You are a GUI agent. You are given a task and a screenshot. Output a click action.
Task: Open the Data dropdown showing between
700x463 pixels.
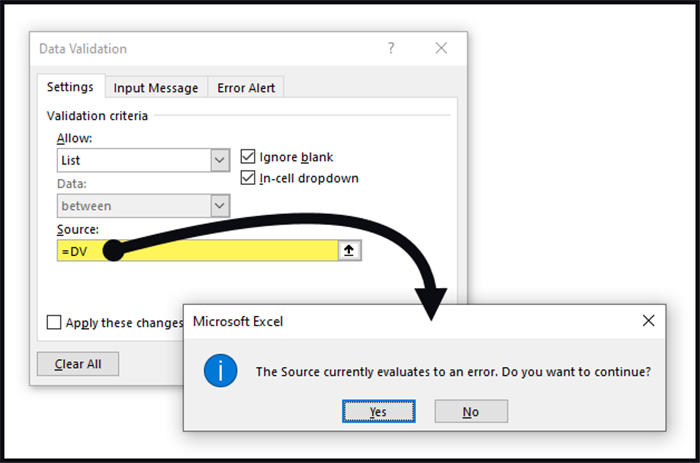[220, 206]
